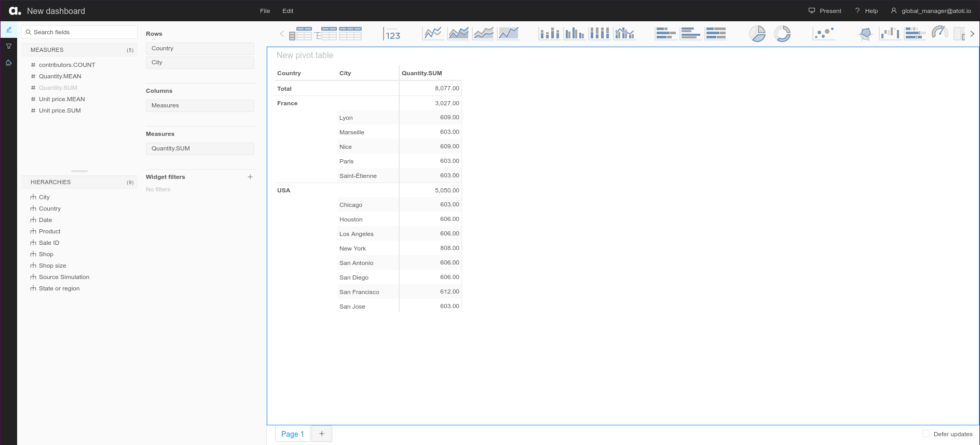
Task: Click the Present button
Action: click(825, 11)
